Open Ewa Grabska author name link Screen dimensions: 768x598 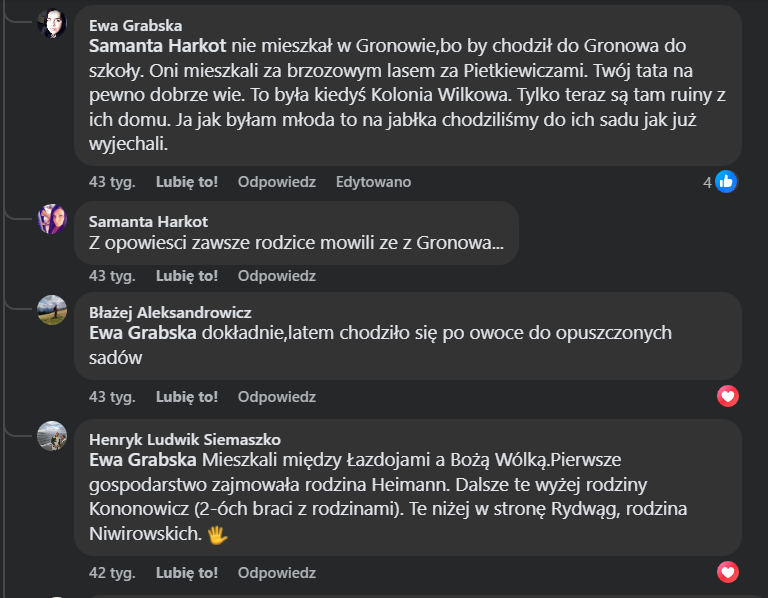pyautogui.click(x=135, y=25)
